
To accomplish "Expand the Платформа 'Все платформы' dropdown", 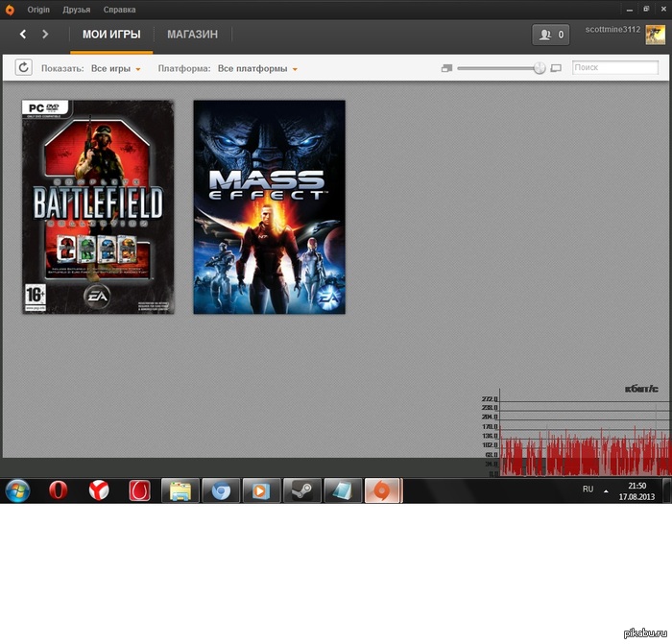I will coord(257,69).
